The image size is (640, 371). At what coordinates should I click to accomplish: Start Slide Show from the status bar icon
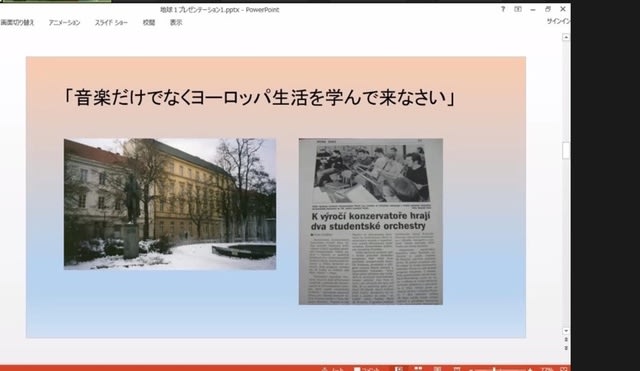(457, 369)
